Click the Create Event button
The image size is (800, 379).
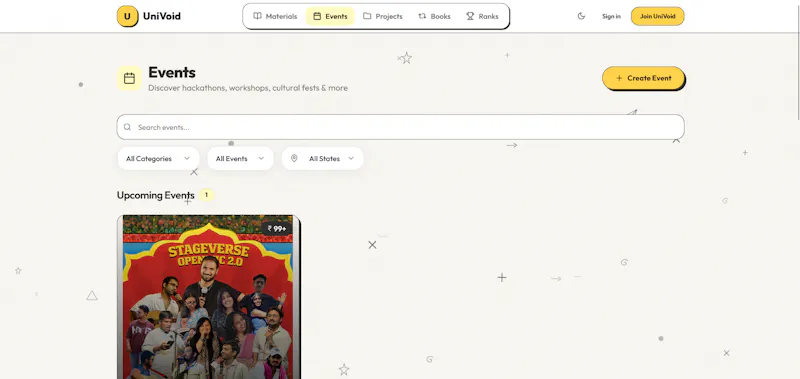click(x=643, y=78)
